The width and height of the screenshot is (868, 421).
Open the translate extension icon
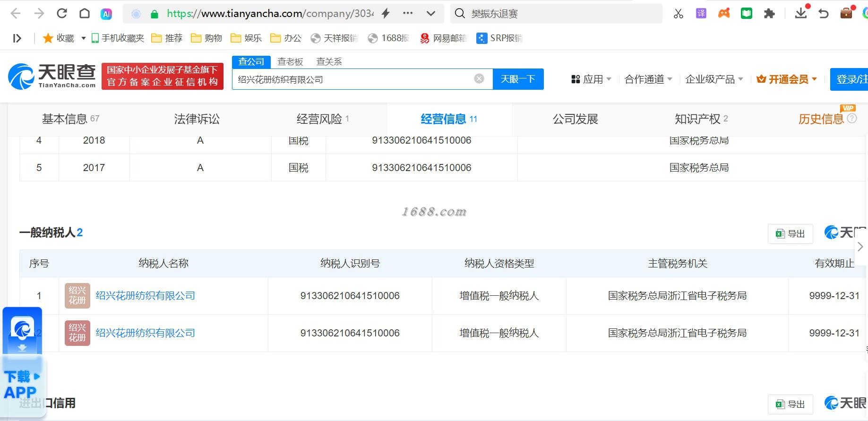pyautogui.click(x=701, y=14)
